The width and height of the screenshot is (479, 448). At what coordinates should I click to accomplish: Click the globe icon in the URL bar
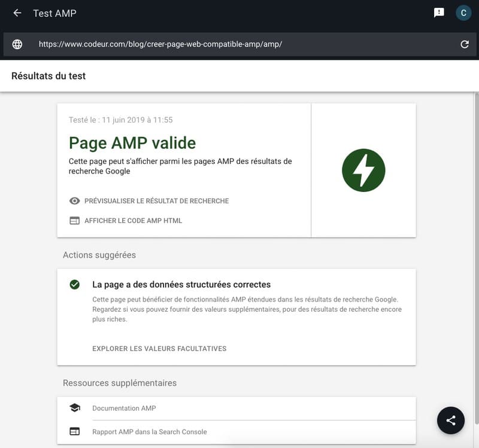pos(17,44)
